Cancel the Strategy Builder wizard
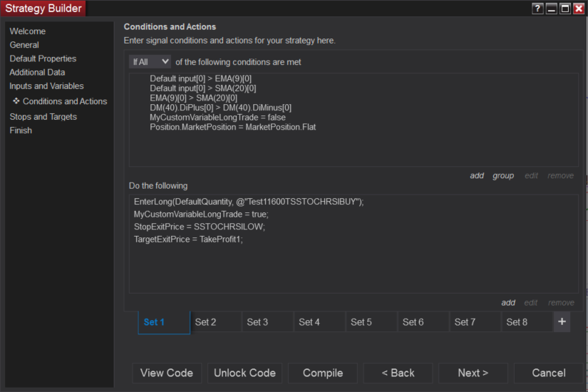This screenshot has height=392, width=588. pos(549,373)
